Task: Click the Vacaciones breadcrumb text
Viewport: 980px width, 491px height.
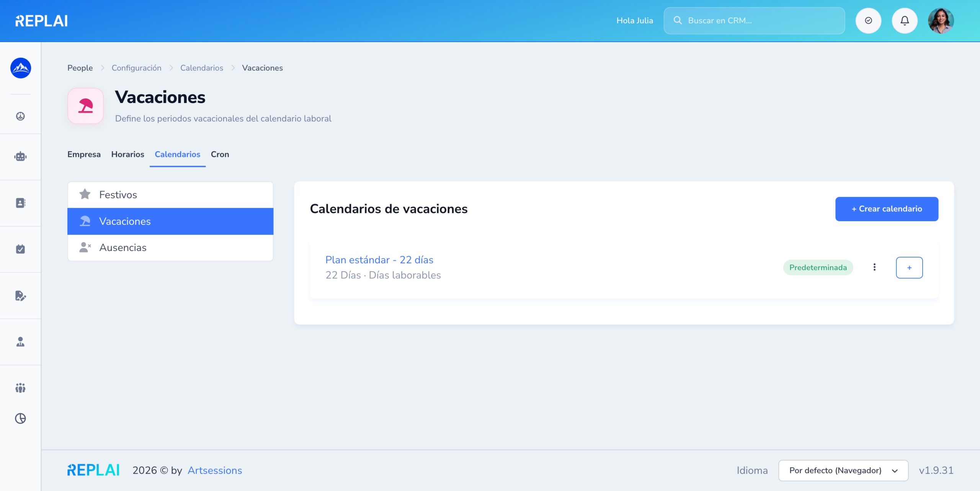Action: click(x=262, y=68)
